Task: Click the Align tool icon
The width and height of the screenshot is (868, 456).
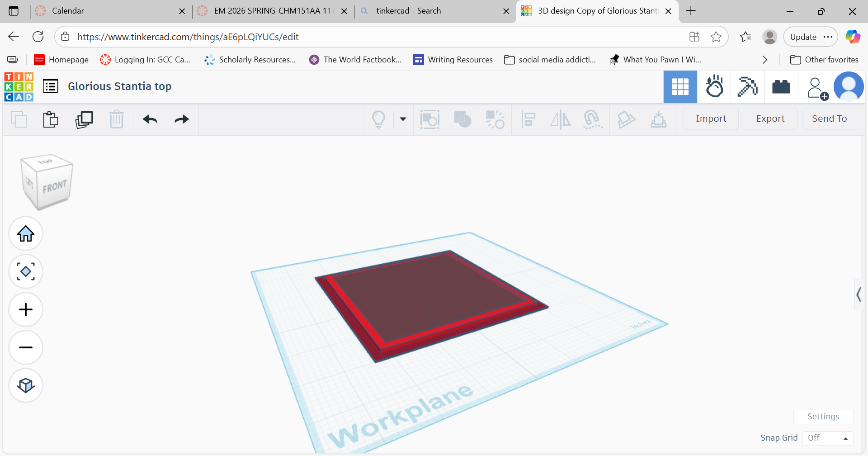Action: pyautogui.click(x=528, y=119)
